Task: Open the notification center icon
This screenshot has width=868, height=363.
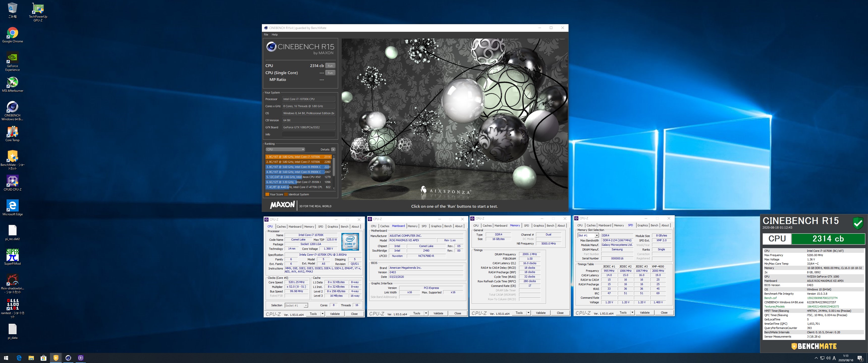Action: pyautogui.click(x=860, y=358)
